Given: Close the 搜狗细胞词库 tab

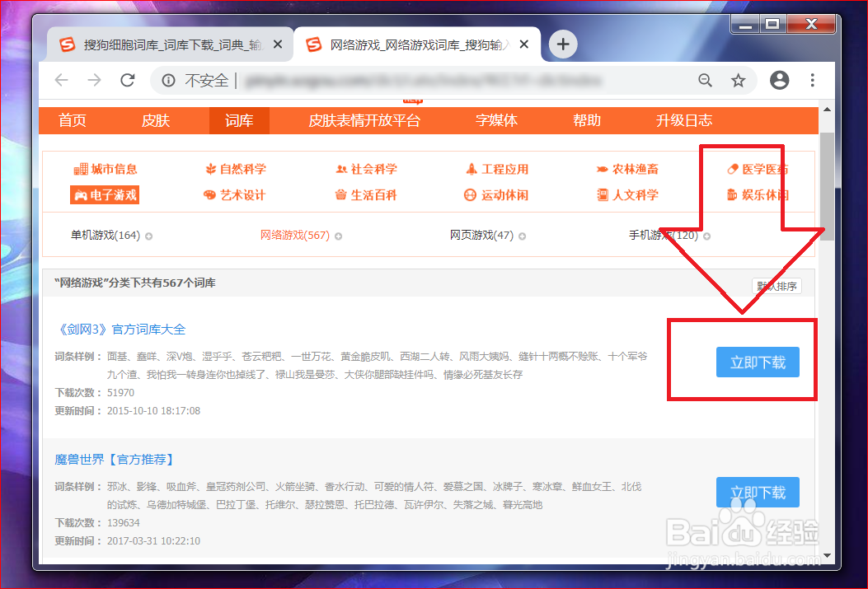Looking at the screenshot, I should 278,44.
